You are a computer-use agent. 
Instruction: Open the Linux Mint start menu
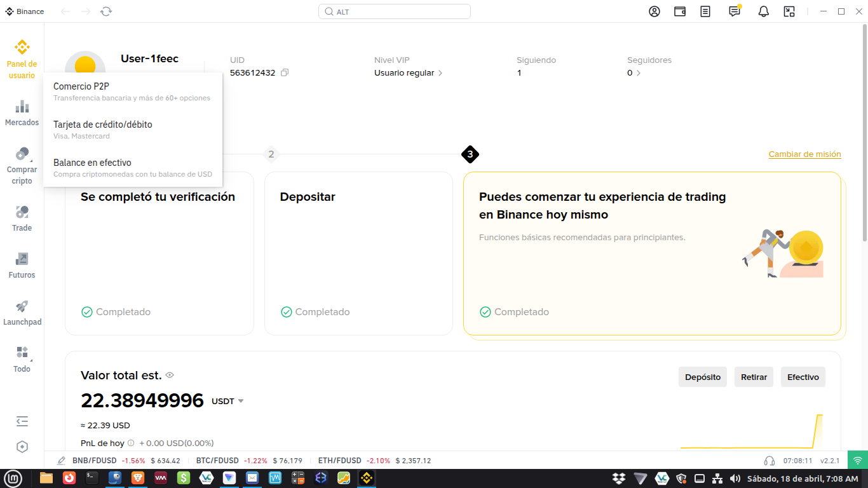[x=12, y=478]
